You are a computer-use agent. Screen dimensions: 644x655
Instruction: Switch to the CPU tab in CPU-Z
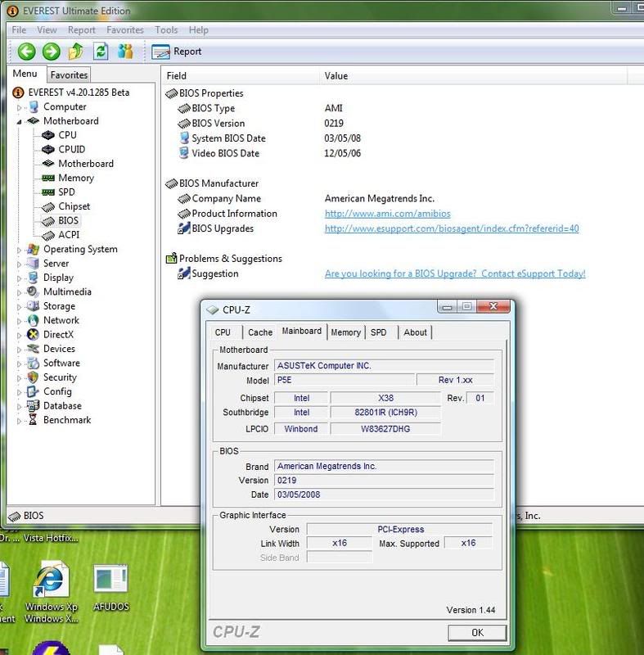coord(223,332)
